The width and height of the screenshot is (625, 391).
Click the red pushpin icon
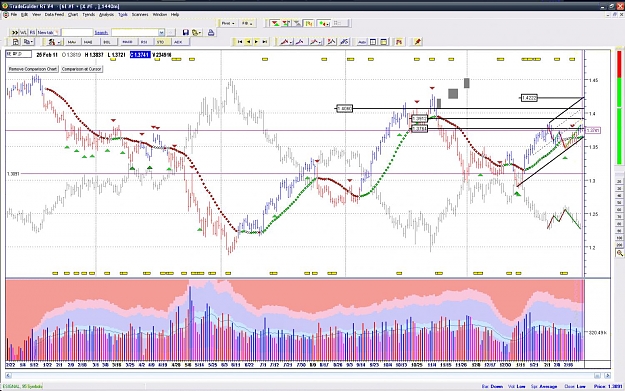[x=417, y=42]
